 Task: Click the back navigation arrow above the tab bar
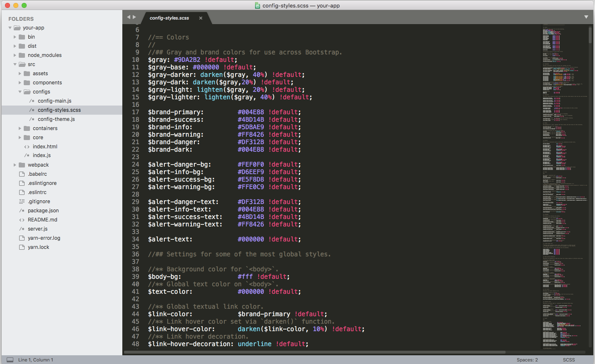tap(128, 17)
